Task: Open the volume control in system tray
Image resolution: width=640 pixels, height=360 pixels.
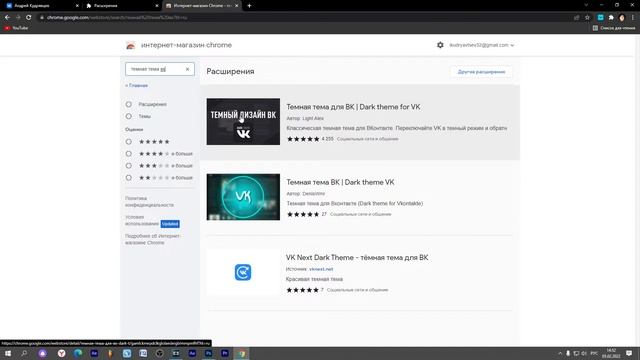Action: coord(584,353)
